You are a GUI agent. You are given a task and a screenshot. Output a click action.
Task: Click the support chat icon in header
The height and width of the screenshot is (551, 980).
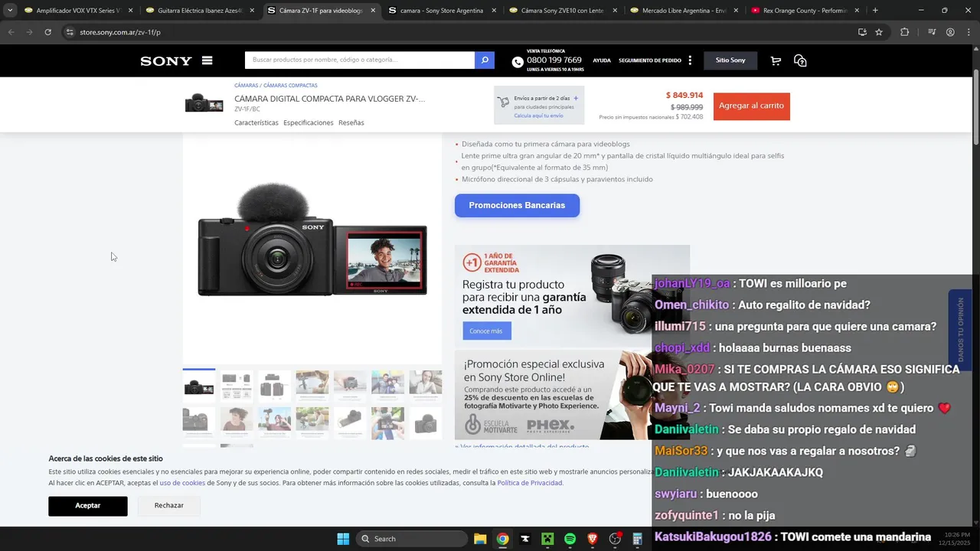coord(800,60)
